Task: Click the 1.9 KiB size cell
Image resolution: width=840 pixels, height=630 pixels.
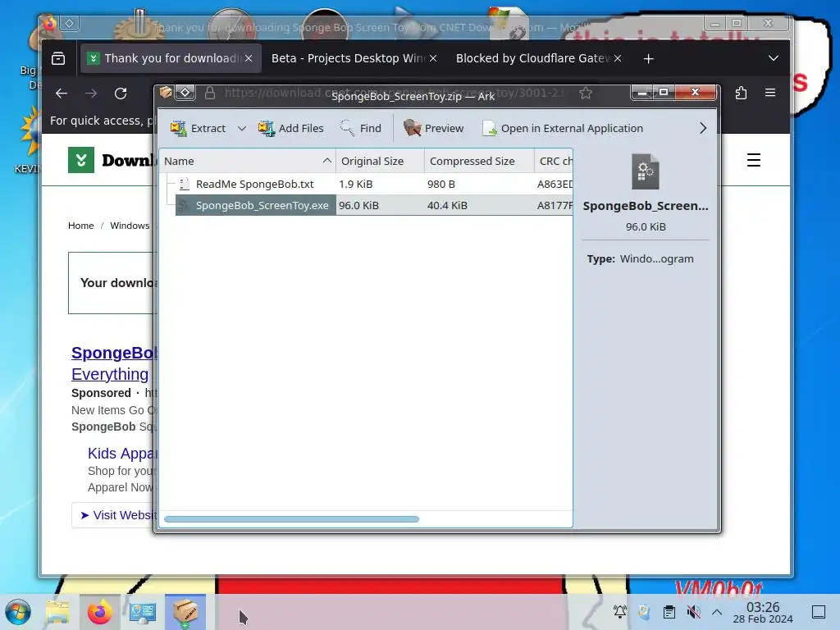Action: (356, 184)
